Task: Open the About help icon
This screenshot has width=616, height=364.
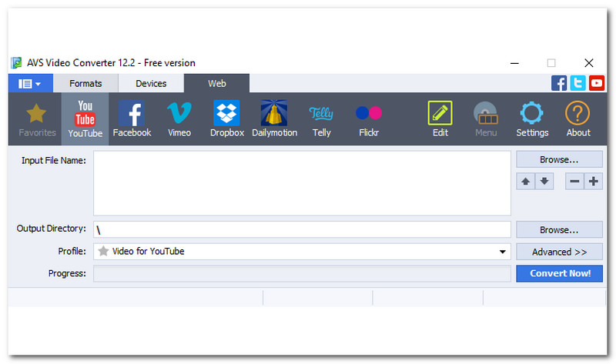Action: pyautogui.click(x=578, y=119)
